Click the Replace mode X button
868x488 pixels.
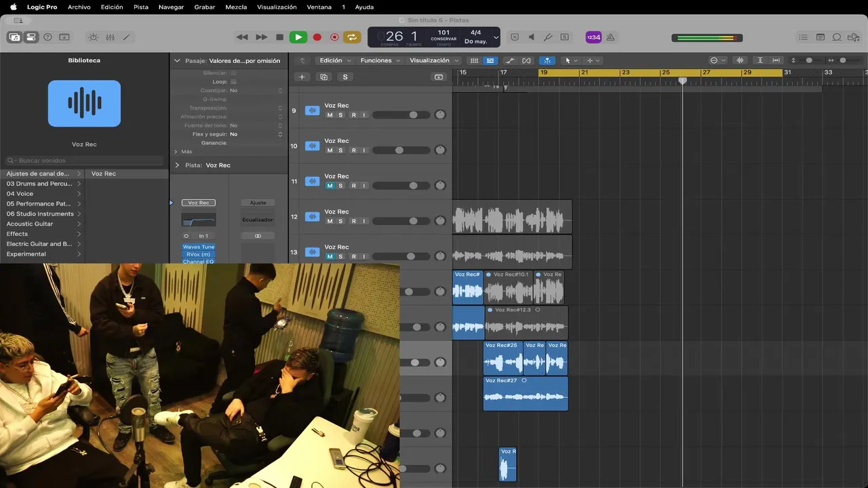(515, 37)
